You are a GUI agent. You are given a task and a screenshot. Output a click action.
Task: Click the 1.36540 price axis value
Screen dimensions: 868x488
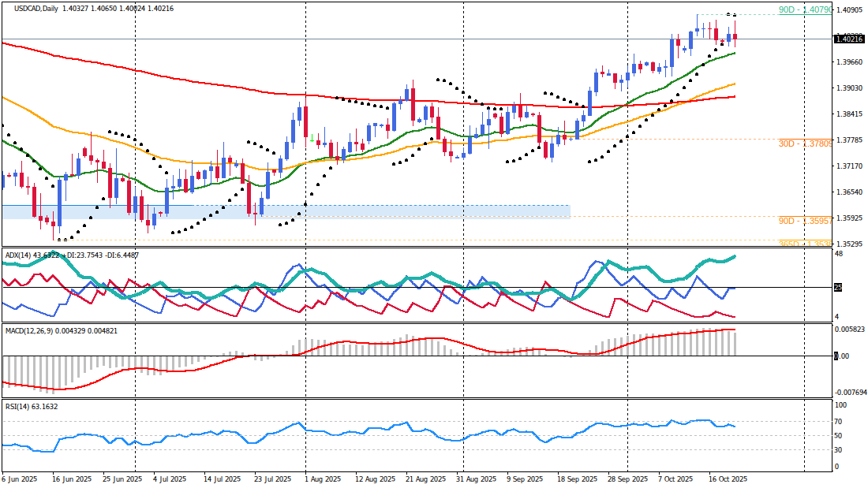click(x=851, y=192)
